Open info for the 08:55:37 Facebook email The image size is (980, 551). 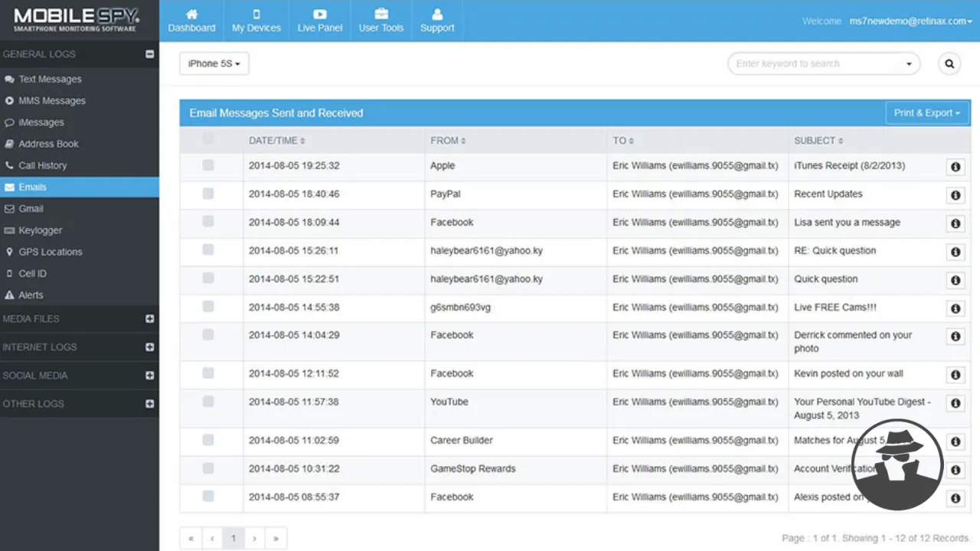pyautogui.click(x=955, y=498)
